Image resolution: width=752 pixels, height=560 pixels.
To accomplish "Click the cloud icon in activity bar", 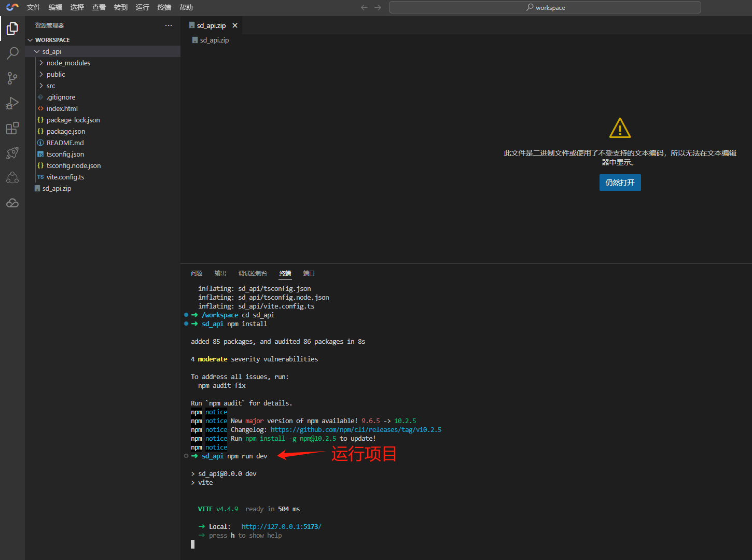I will [12, 203].
